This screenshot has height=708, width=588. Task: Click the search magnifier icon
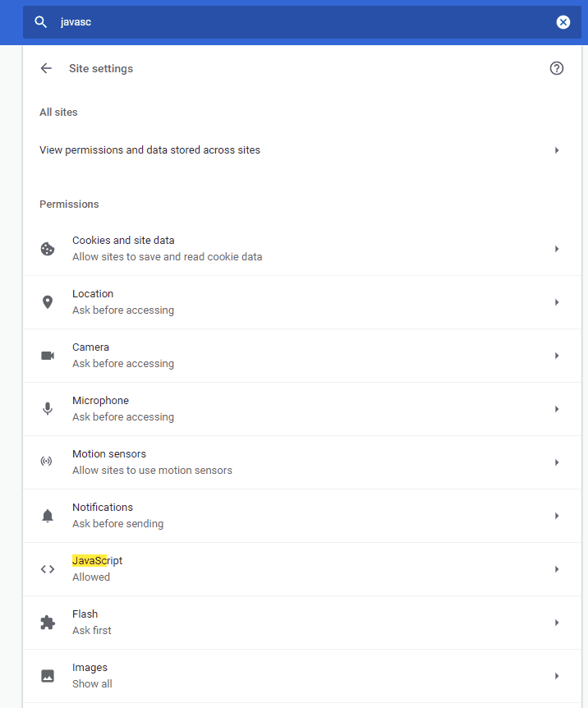tap(40, 22)
